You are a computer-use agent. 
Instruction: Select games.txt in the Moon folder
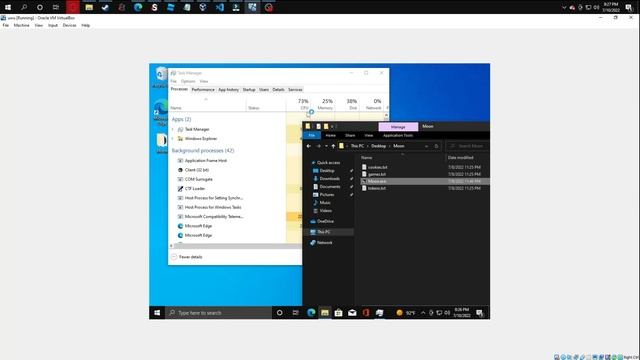coord(376,174)
